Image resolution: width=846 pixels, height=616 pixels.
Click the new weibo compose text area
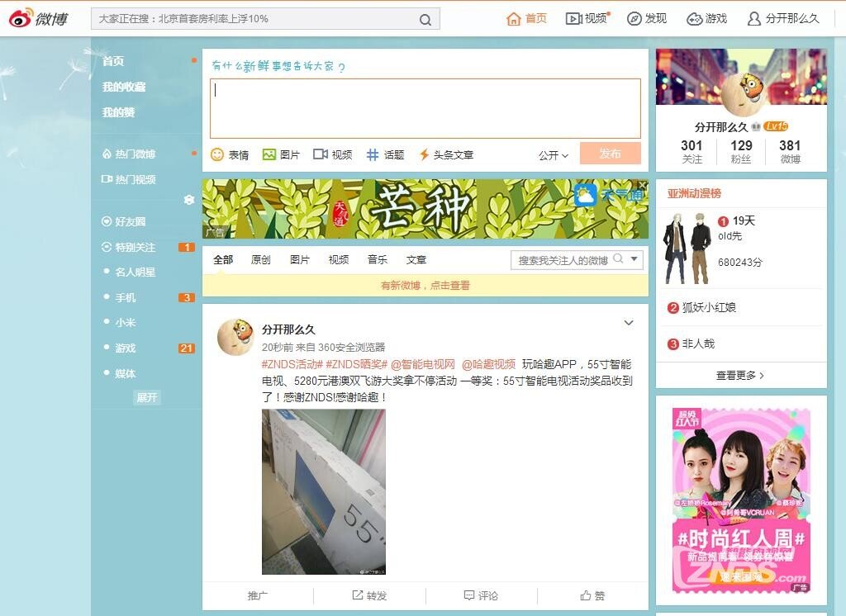(425, 108)
